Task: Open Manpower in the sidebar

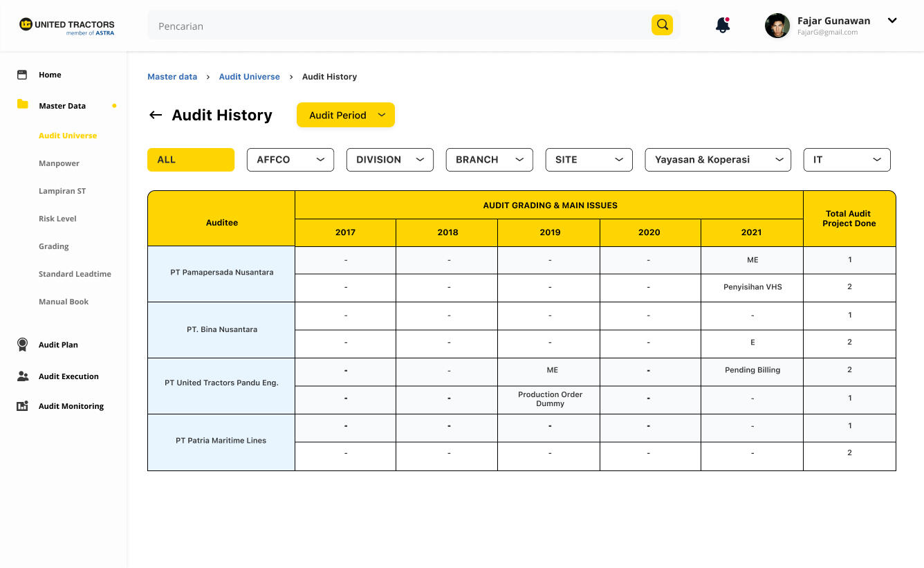Action: pyautogui.click(x=59, y=163)
